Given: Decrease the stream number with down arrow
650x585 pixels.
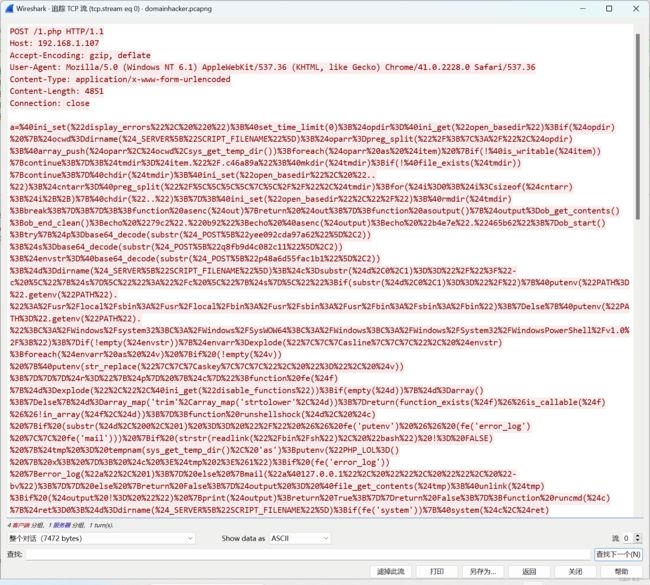Looking at the screenshot, I should [638, 541].
